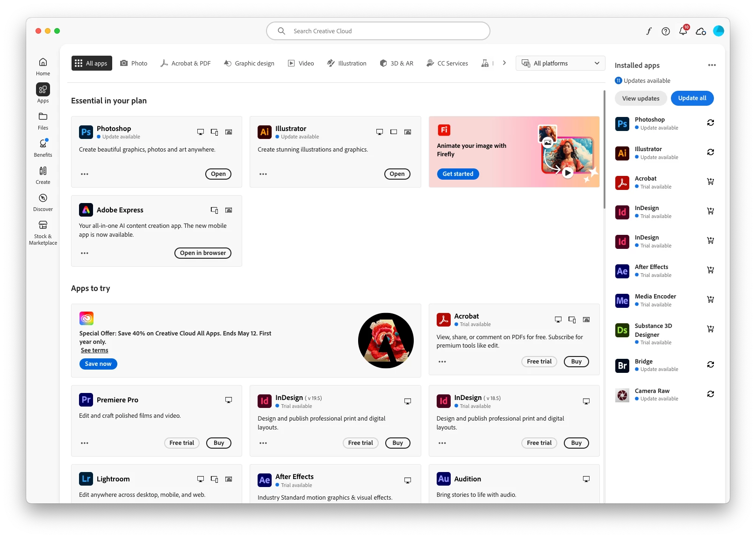Click cart icon next to Media Encoder
The image size is (756, 538).
pyautogui.click(x=711, y=299)
